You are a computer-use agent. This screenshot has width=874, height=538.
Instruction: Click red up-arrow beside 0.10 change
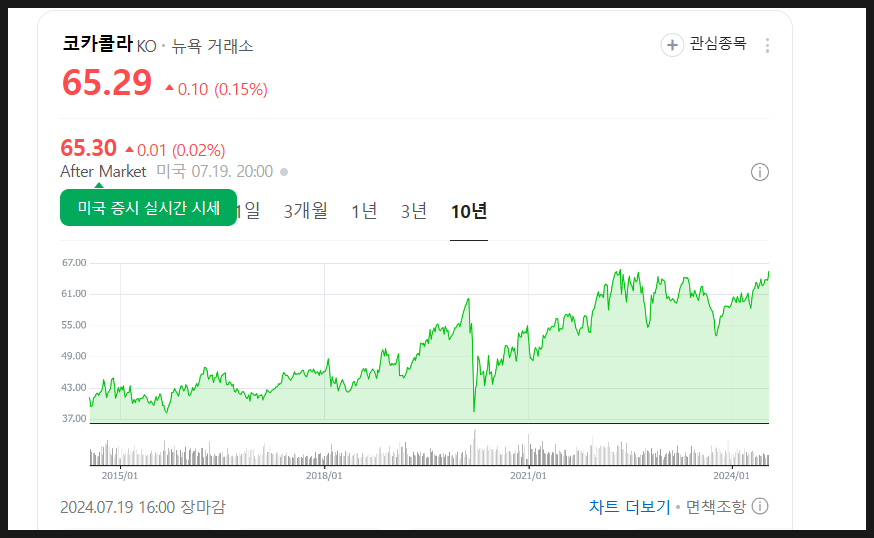[170, 89]
